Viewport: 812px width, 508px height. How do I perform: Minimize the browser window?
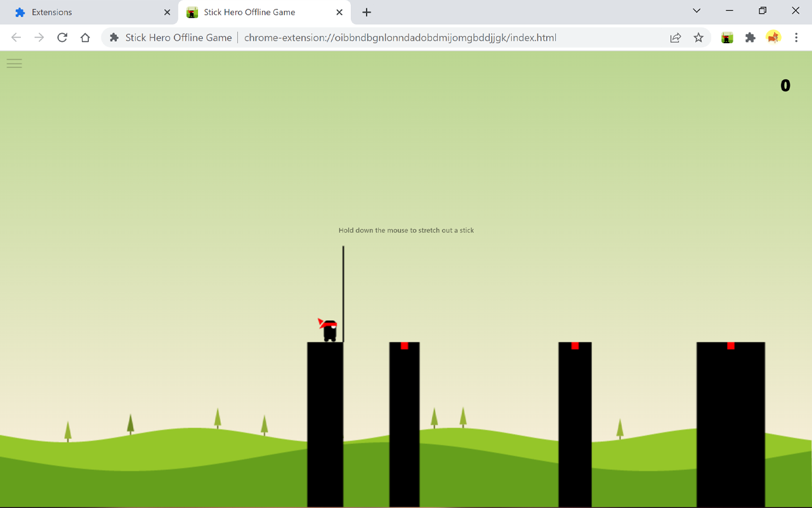click(x=730, y=11)
